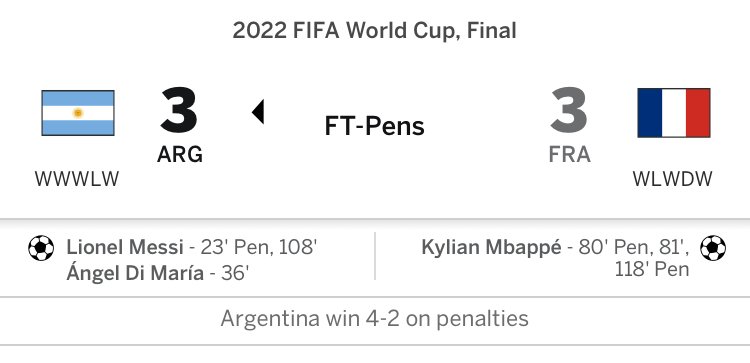The width and height of the screenshot is (750, 363).
Task: Open Ángel Di María's player link
Action: [x=135, y=274]
